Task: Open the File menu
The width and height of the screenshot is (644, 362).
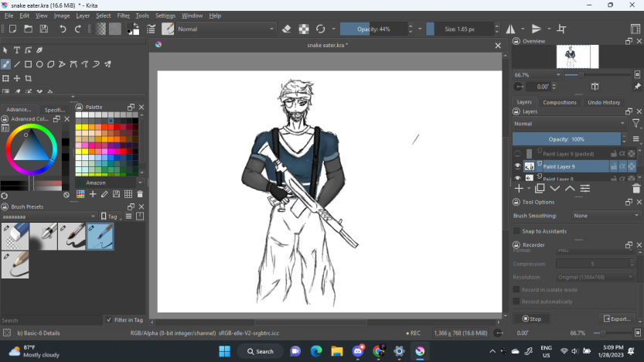Action: click(x=9, y=15)
